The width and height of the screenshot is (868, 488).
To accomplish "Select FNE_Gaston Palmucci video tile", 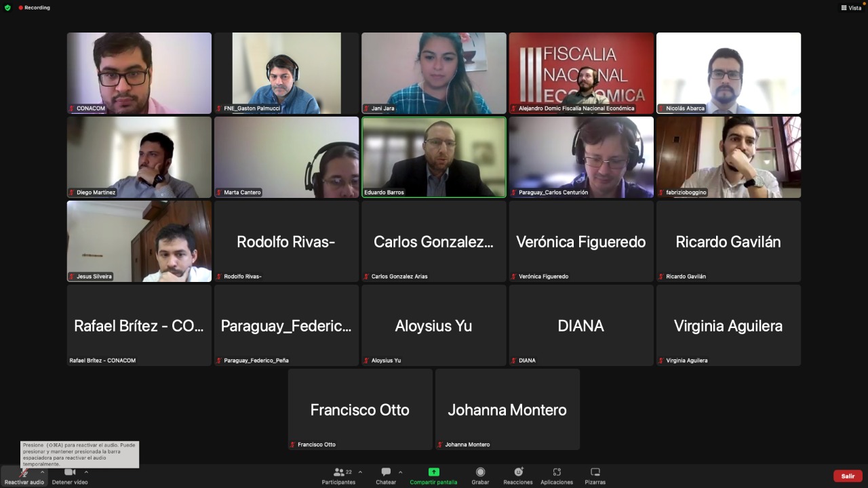I will click(286, 73).
